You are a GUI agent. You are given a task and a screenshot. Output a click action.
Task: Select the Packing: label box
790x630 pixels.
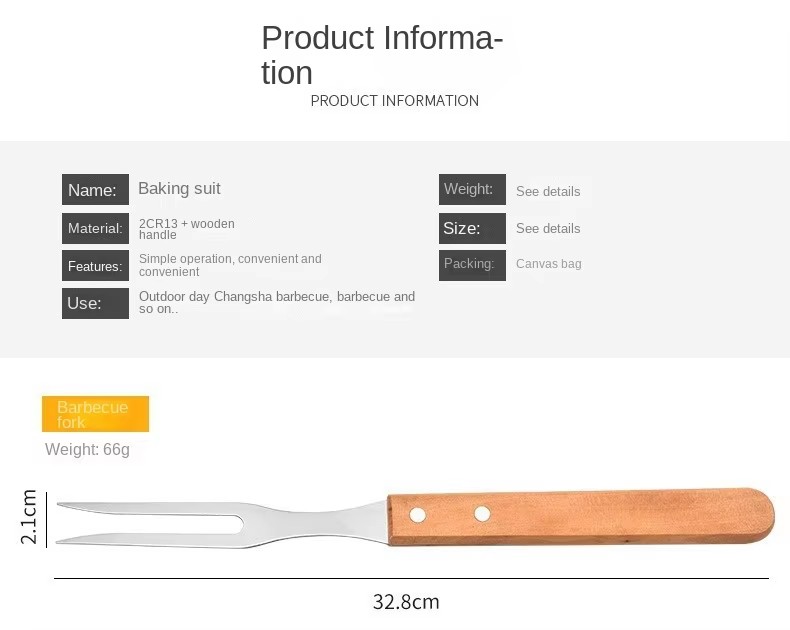(472, 266)
